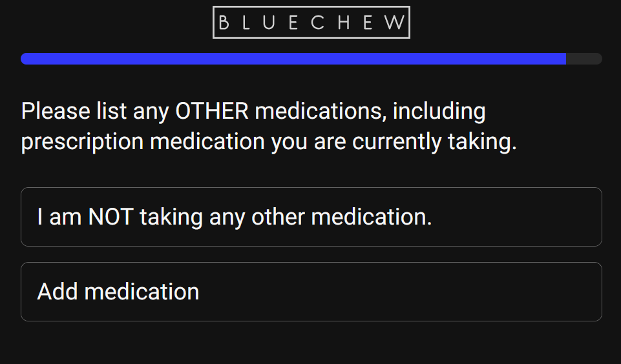621x364 pixels.
Task: Click the BLUECHEW logo at top
Action: click(x=311, y=22)
